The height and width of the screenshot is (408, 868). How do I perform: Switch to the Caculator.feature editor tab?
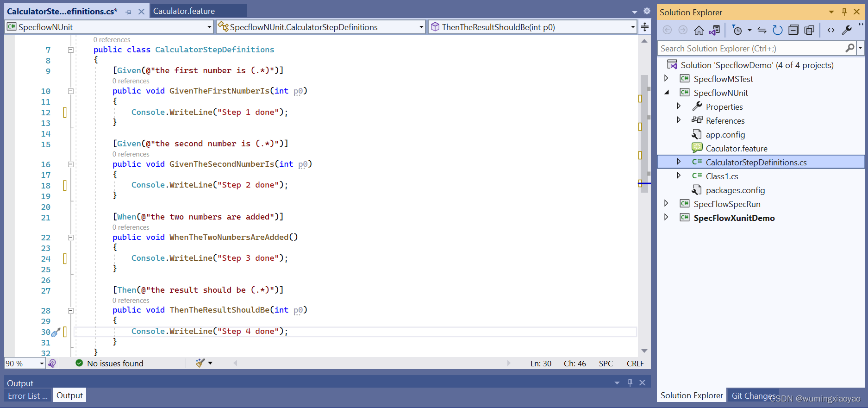click(184, 11)
